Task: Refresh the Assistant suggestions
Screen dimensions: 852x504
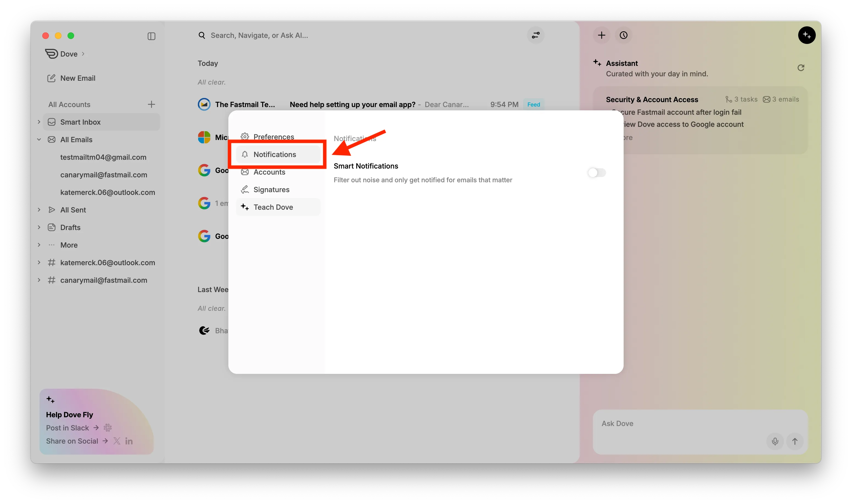Action: [x=801, y=68]
